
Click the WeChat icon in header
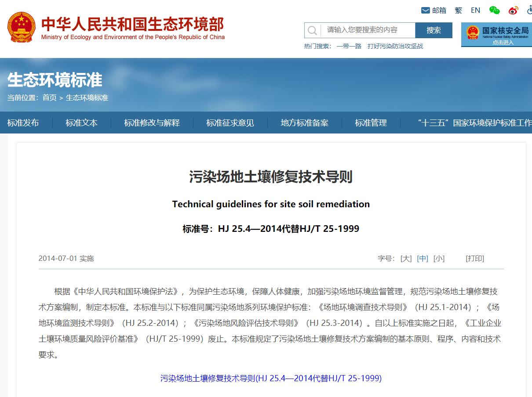[495, 10]
